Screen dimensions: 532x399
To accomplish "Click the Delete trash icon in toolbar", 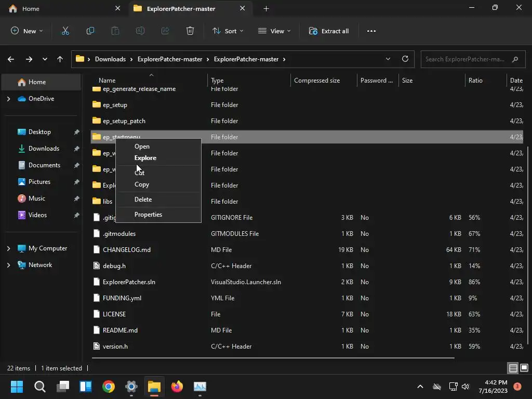I will [190, 31].
